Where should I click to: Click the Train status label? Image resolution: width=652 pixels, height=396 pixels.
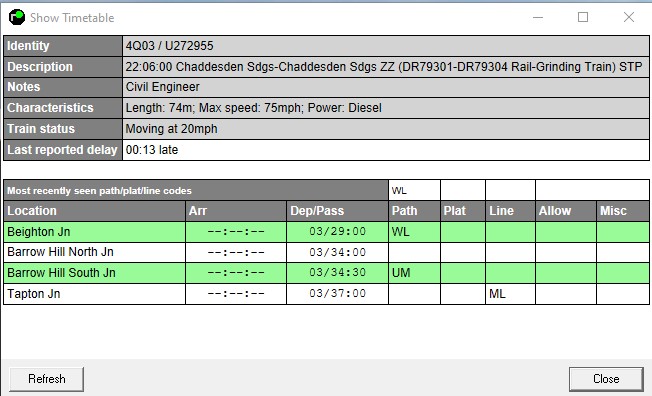pyautogui.click(x=41, y=129)
